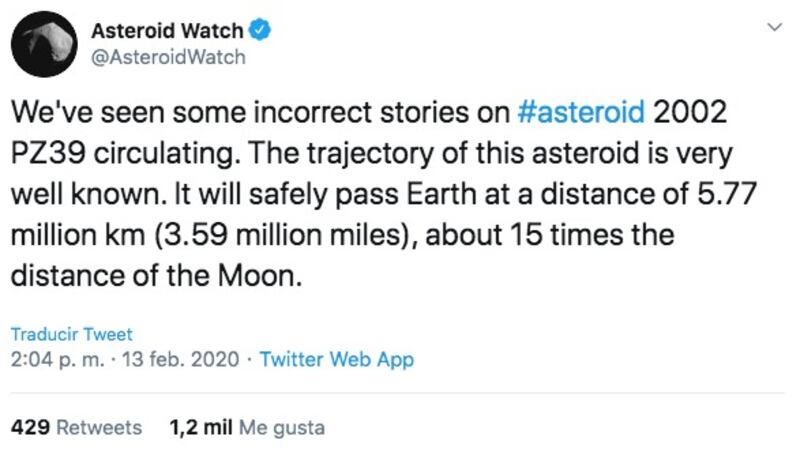
Task: Click the Retweets label
Action: coord(99,427)
